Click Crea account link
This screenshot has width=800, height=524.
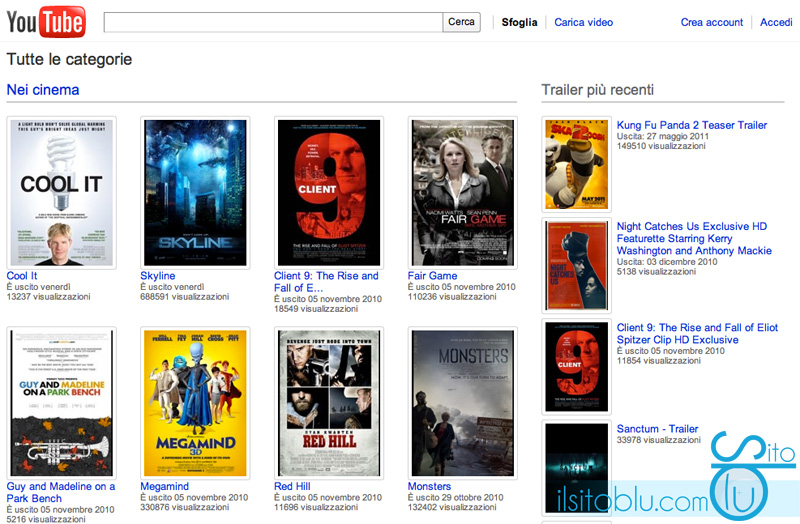712,22
